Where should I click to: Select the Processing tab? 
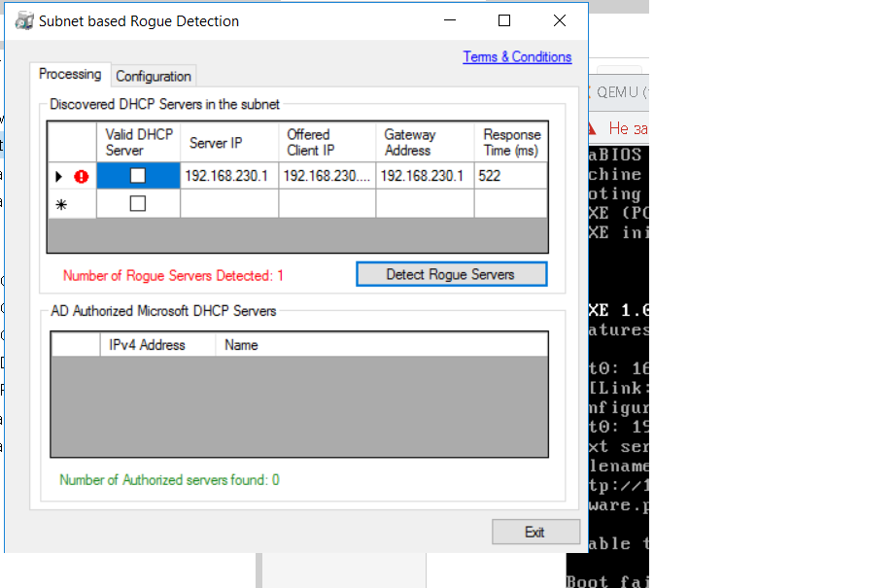[x=69, y=74]
